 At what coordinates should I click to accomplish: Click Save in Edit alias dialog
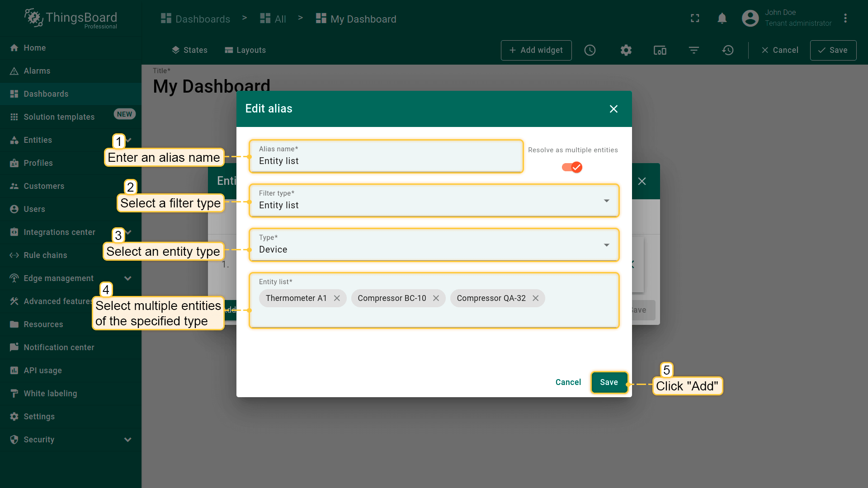[609, 382]
